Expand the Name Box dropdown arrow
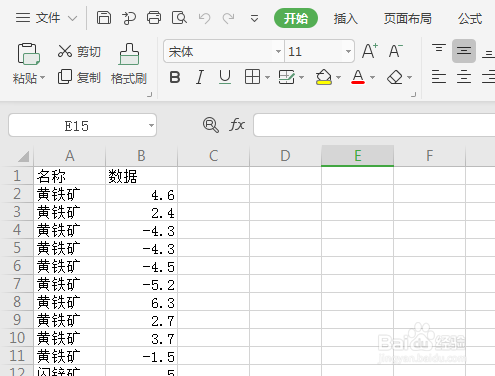 [x=151, y=126]
